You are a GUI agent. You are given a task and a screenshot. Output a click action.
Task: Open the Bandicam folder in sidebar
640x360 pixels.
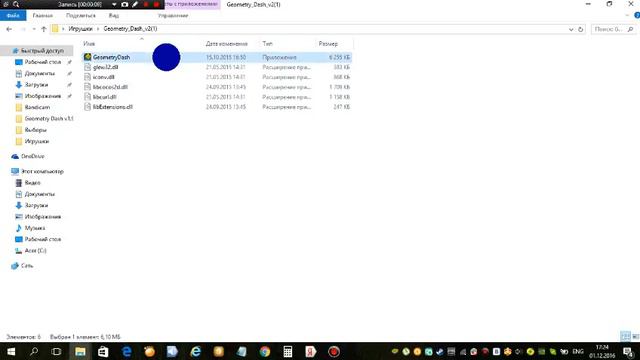(37, 107)
